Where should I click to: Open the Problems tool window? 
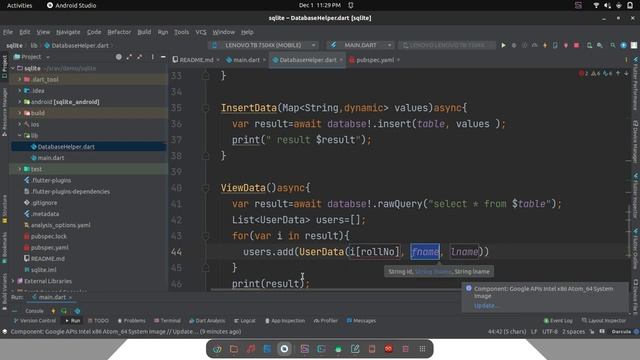tap(131, 321)
